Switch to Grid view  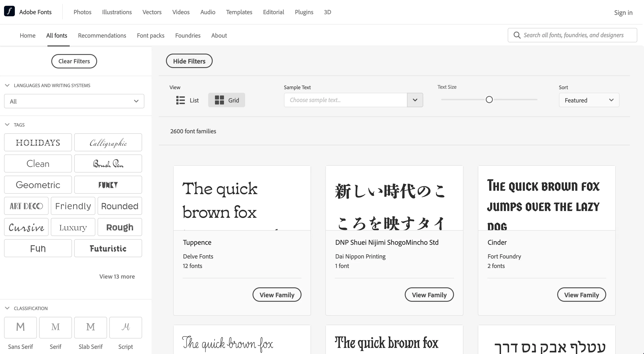coord(226,100)
